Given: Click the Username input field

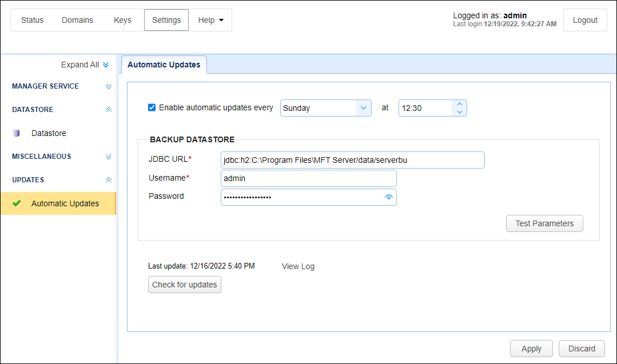Looking at the screenshot, I should [x=309, y=178].
